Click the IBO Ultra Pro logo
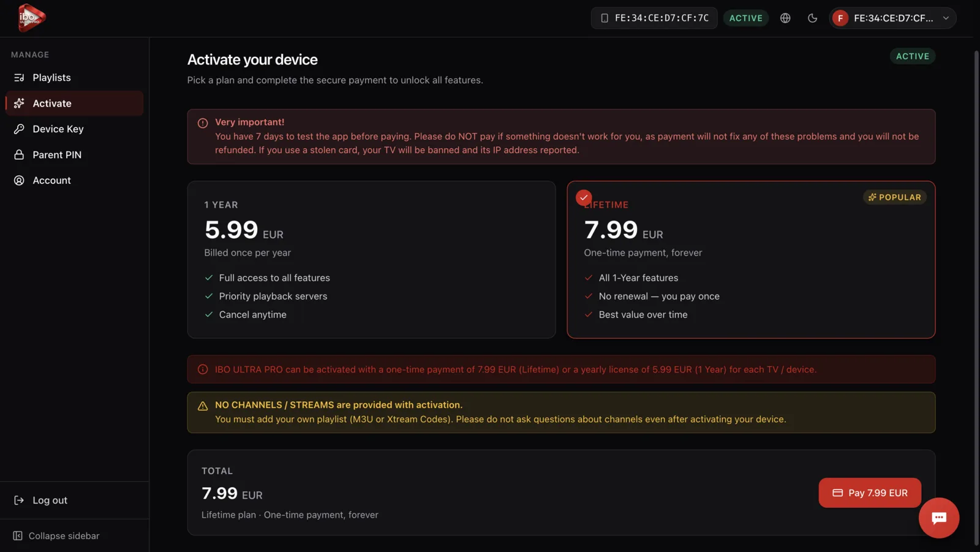 (31, 18)
